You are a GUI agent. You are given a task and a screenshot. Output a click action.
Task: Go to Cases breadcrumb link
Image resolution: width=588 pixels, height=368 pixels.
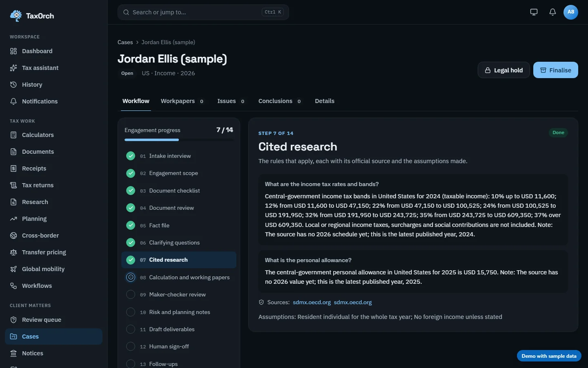[x=125, y=42]
